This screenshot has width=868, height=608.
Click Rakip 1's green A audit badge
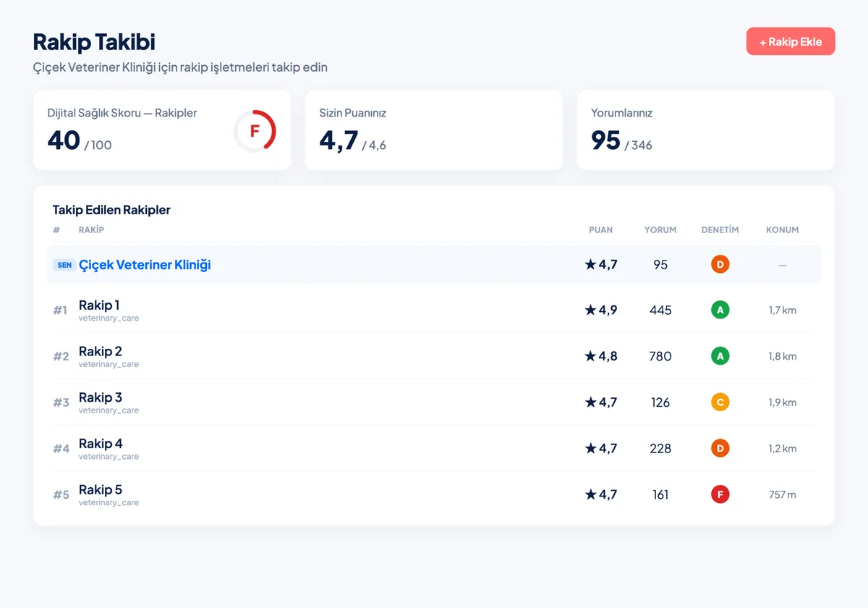[720, 310]
